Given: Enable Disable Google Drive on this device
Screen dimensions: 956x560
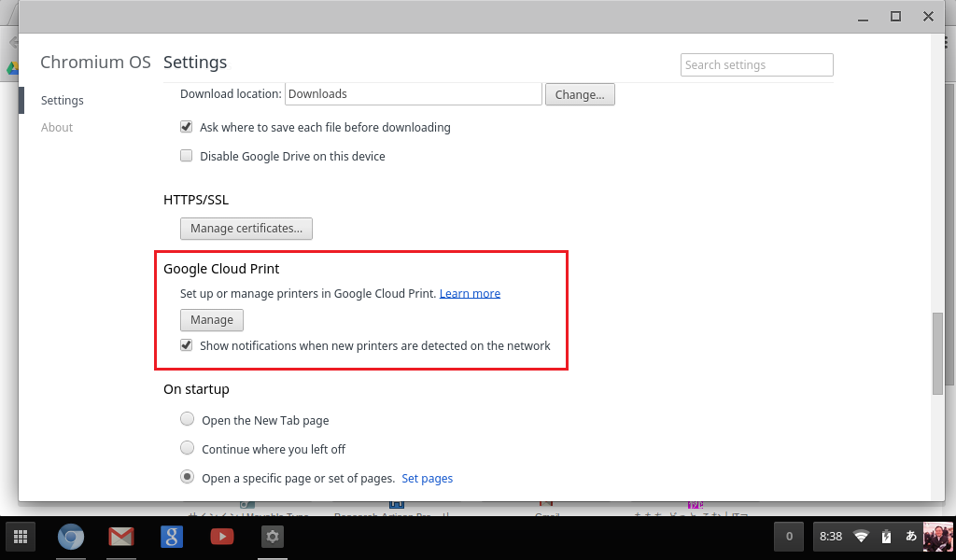Looking at the screenshot, I should (186, 155).
